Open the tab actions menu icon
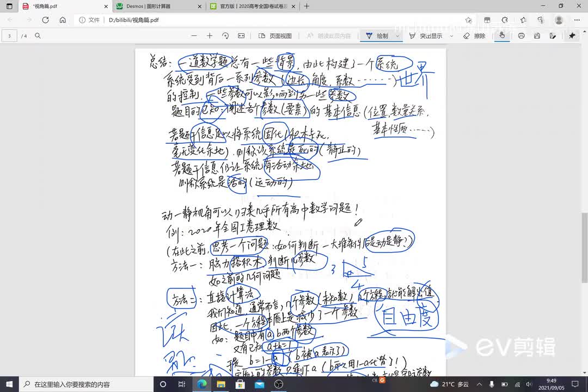Image resolution: width=588 pixels, height=392 pixels. point(9,6)
